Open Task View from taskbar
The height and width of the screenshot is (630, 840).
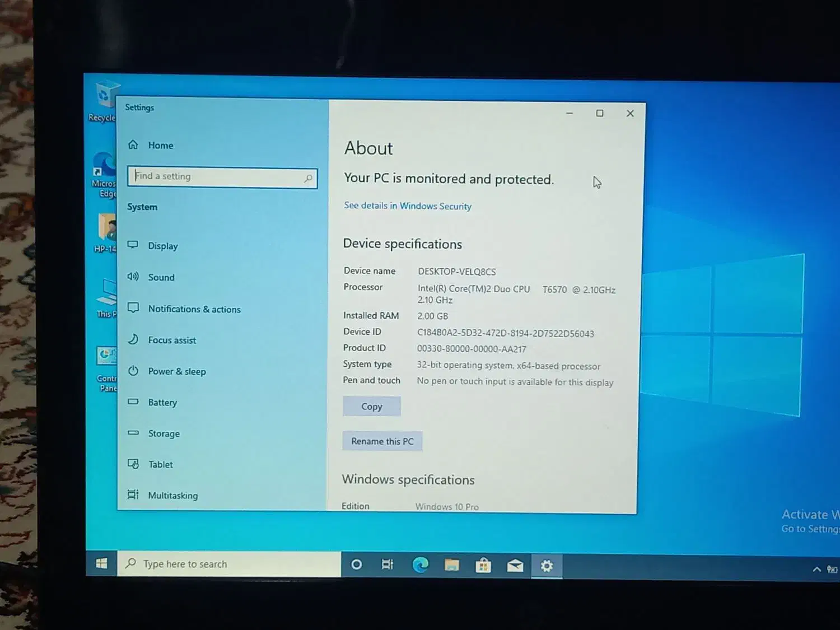coord(387,564)
